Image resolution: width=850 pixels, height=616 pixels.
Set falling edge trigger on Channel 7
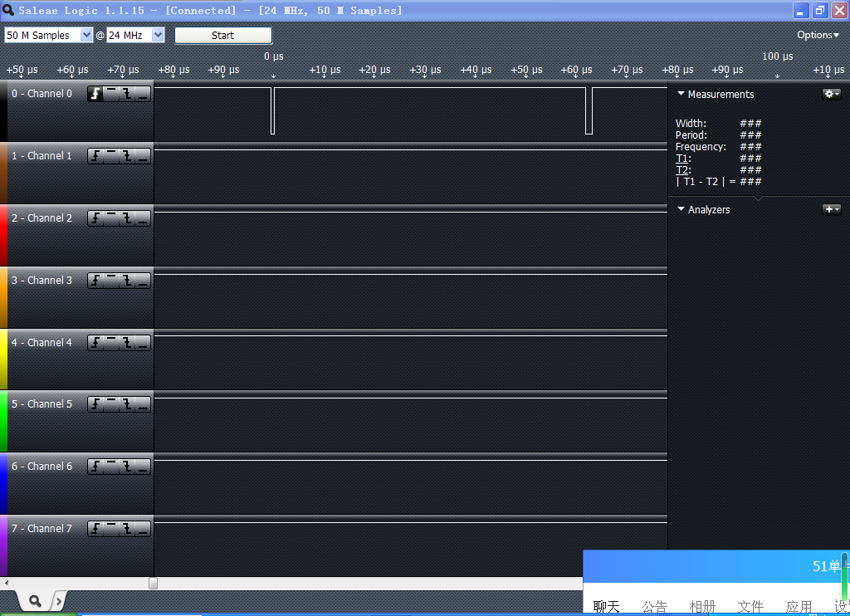127,529
